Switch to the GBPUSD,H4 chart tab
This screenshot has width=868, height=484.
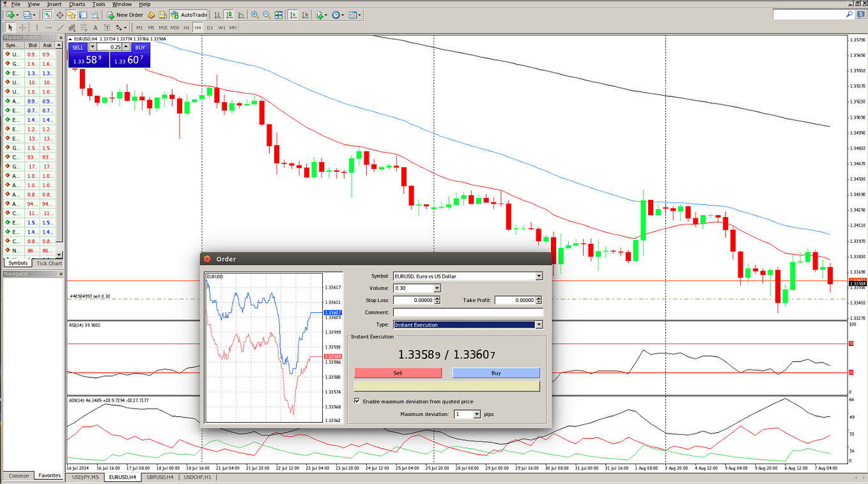pyautogui.click(x=159, y=477)
